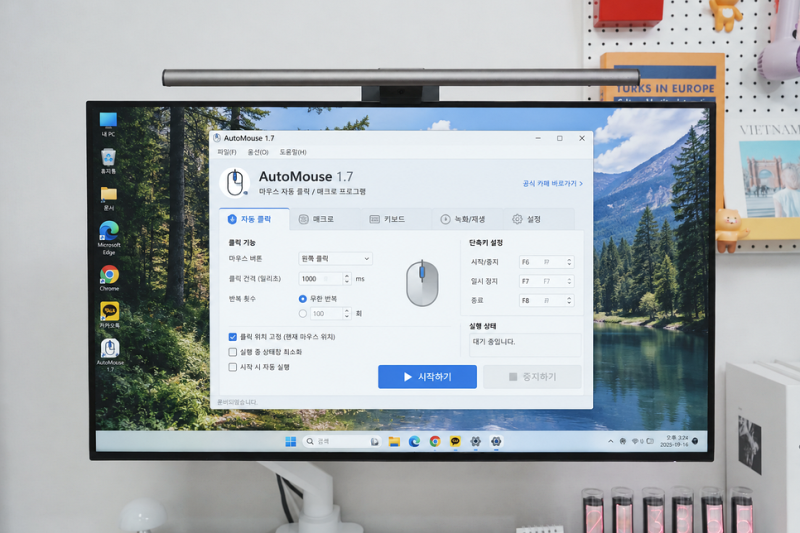The width and height of the screenshot is (800, 533).
Task: Switch to the 키보드 tab
Action: pos(396,219)
